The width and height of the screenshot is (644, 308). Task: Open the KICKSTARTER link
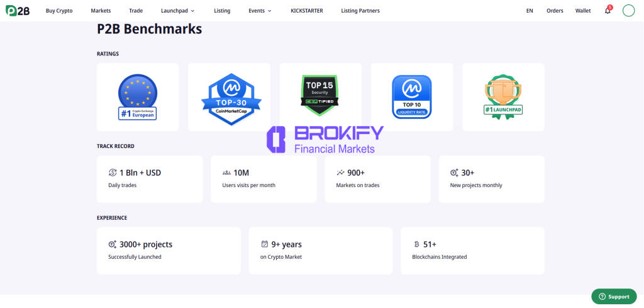pos(306,11)
